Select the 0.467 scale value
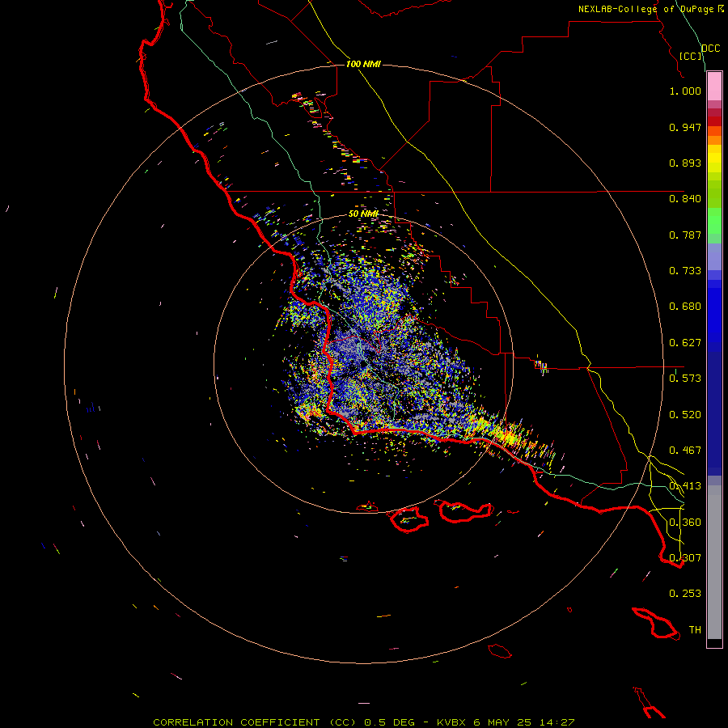 685,451
